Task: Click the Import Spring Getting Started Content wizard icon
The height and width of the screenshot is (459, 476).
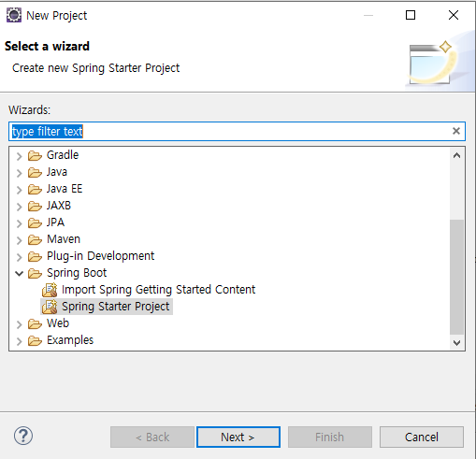Action: pos(50,290)
